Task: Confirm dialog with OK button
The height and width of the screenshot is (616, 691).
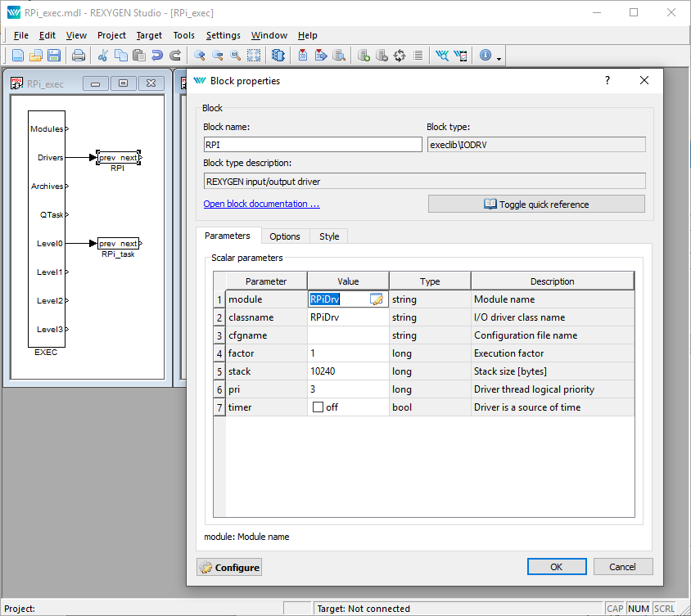Action: 557,567
